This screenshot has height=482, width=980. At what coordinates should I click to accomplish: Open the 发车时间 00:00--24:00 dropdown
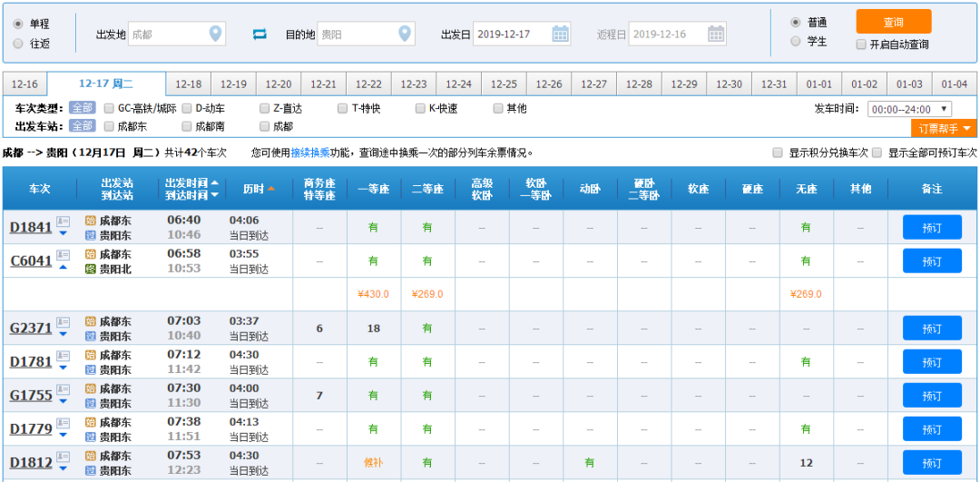pos(909,109)
